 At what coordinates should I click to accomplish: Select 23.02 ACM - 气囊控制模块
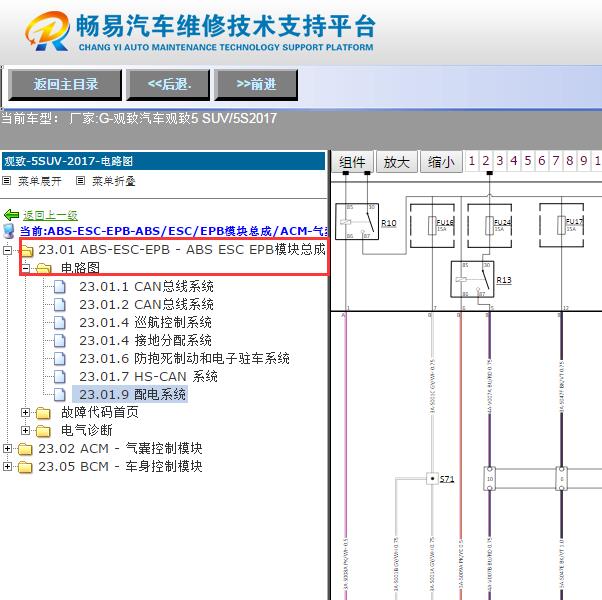(x=120, y=448)
